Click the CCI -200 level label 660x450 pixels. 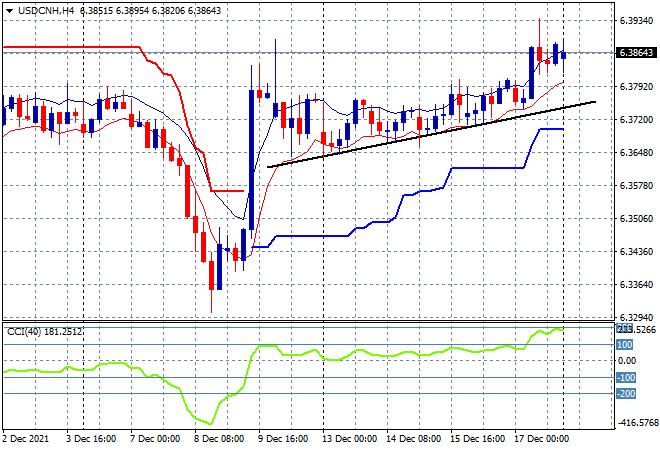click(x=625, y=393)
